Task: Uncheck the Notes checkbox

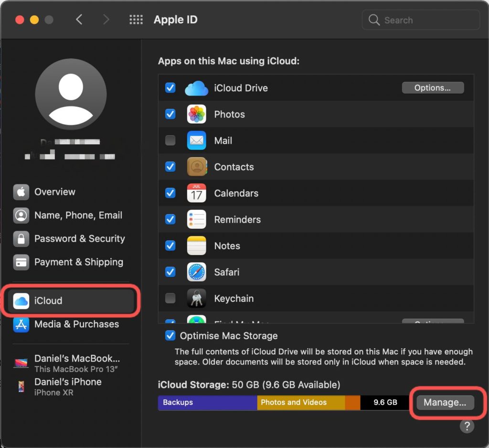Action: [x=170, y=245]
